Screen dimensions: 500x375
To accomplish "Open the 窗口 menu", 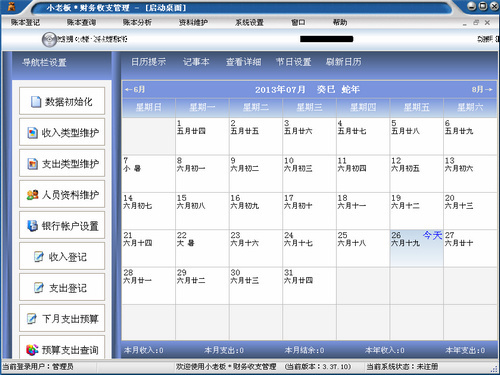I will 298,22.
